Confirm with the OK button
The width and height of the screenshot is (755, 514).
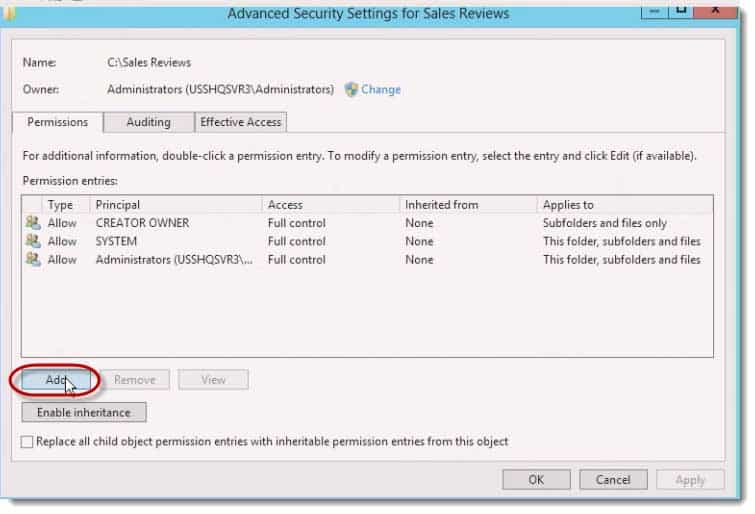(536, 479)
